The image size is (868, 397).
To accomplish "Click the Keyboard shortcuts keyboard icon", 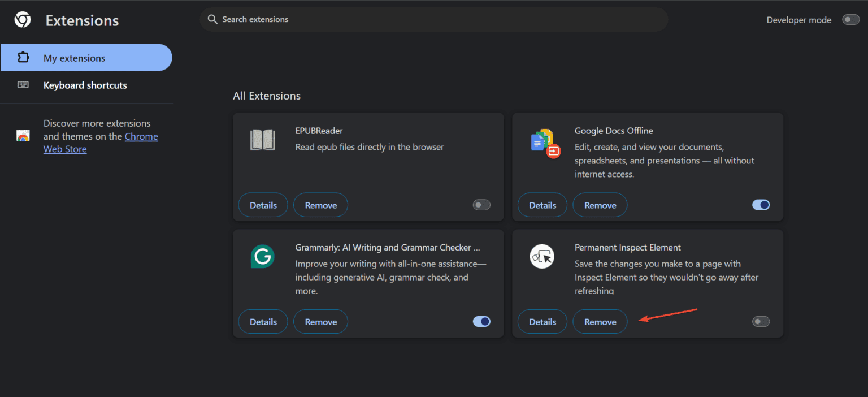I will coord(23,85).
